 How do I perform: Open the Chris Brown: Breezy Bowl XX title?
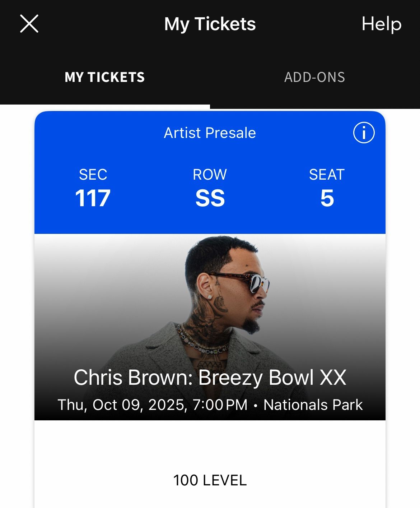click(210, 378)
